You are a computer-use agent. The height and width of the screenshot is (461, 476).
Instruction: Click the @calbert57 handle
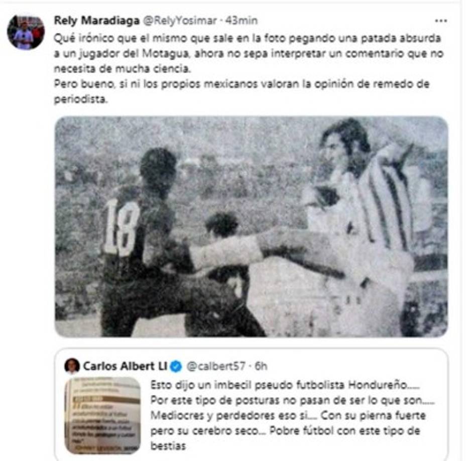click(215, 366)
